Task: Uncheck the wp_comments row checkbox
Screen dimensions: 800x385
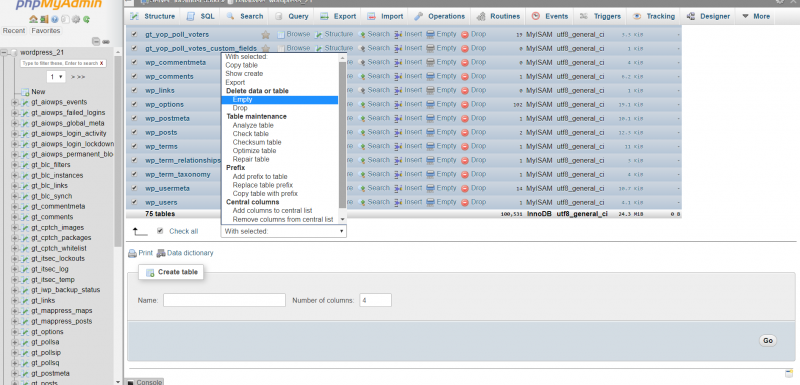Action: point(134,76)
